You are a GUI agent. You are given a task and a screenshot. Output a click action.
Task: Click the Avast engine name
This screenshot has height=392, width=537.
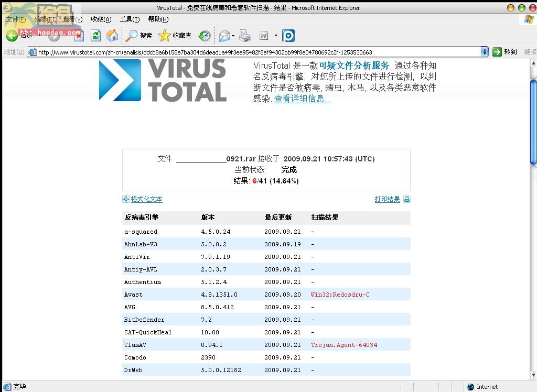(133, 295)
